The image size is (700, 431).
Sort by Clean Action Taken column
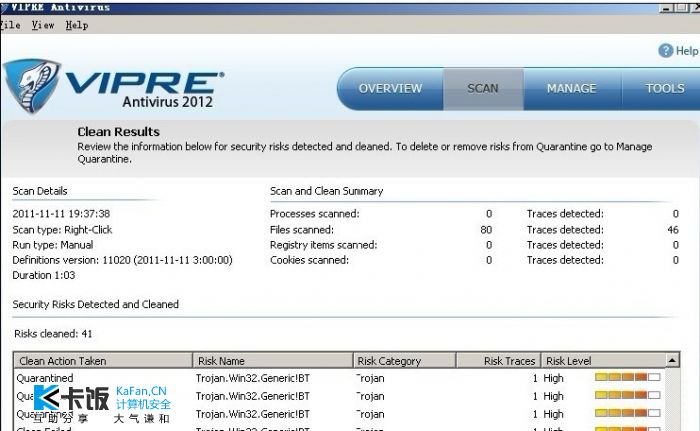coord(103,360)
